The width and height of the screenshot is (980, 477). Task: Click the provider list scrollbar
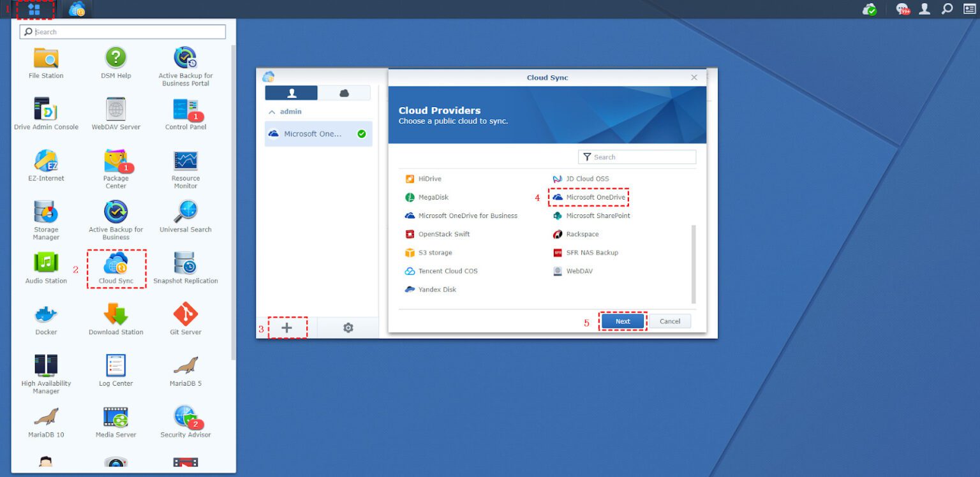pyautogui.click(x=694, y=263)
